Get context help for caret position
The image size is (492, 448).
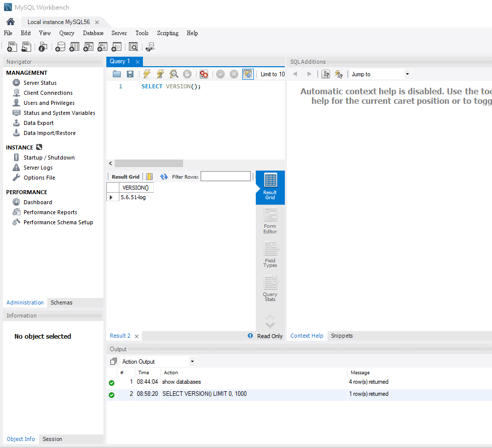pos(326,74)
